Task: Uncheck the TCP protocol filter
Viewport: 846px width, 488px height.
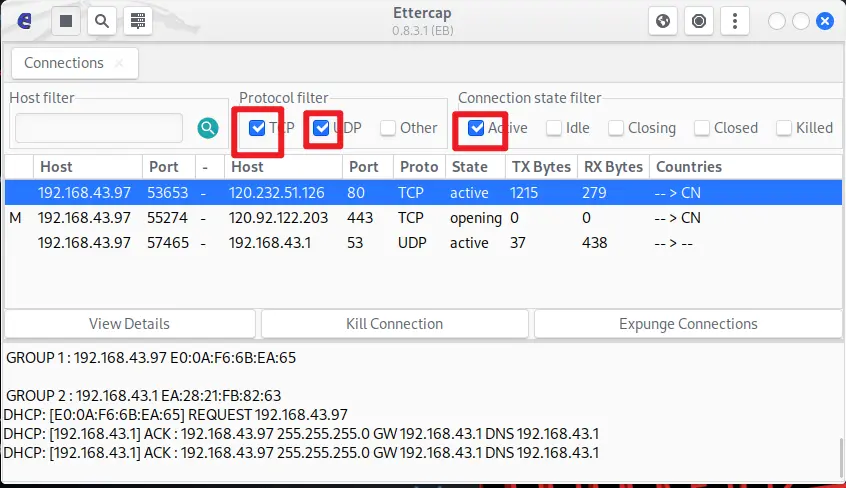Action: [x=258, y=128]
